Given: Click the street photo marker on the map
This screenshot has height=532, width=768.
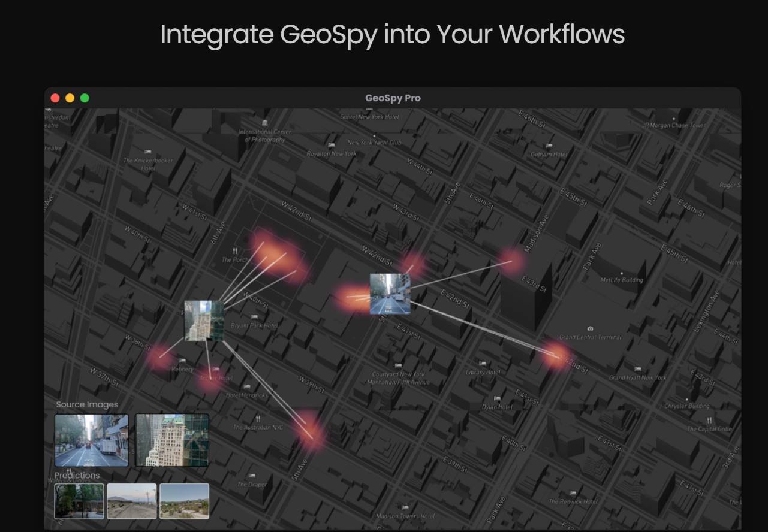Looking at the screenshot, I should [x=390, y=294].
